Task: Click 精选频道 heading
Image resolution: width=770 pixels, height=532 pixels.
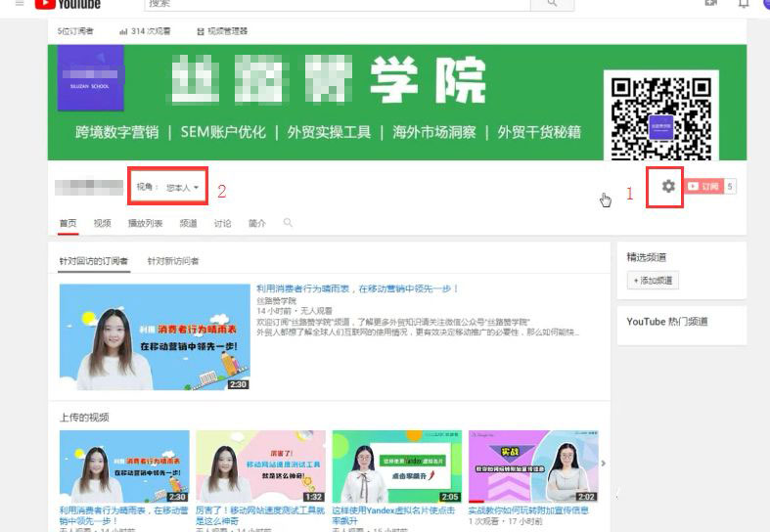Action: click(x=647, y=257)
